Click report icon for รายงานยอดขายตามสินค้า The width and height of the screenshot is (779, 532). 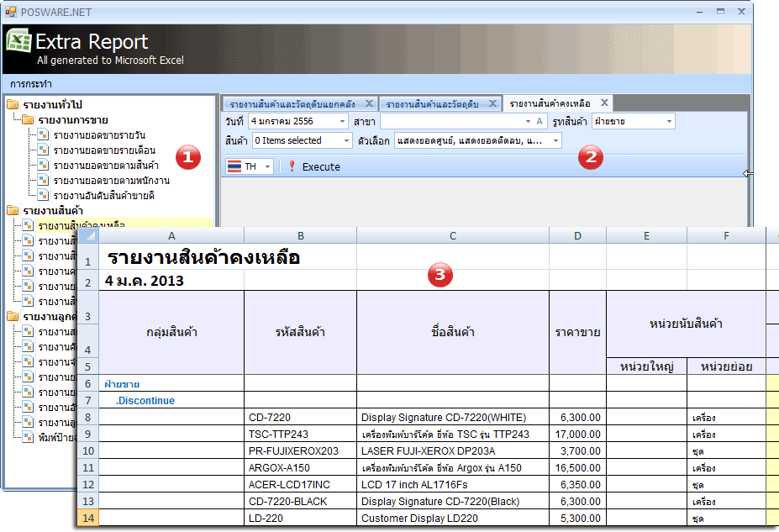coord(43,166)
